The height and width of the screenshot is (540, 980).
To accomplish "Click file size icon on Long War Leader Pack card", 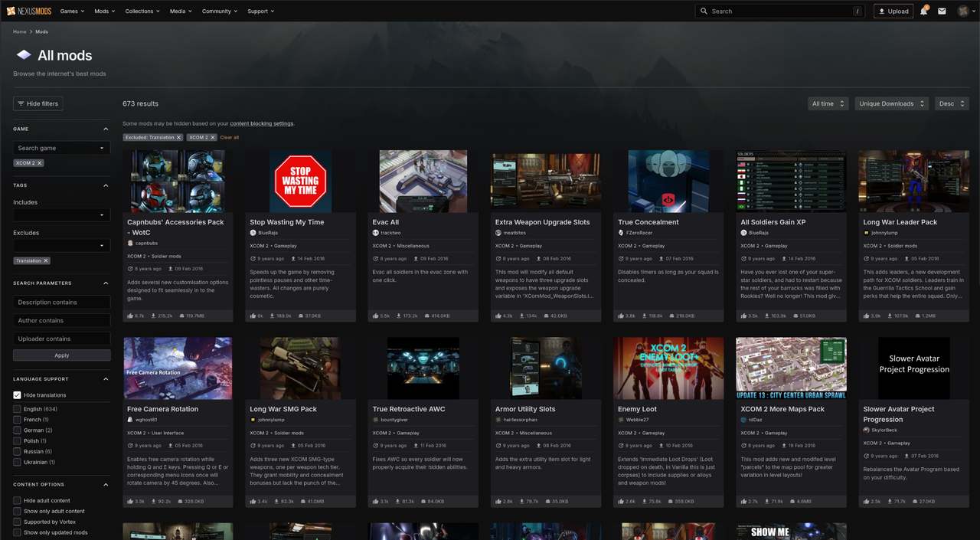I will point(916,316).
